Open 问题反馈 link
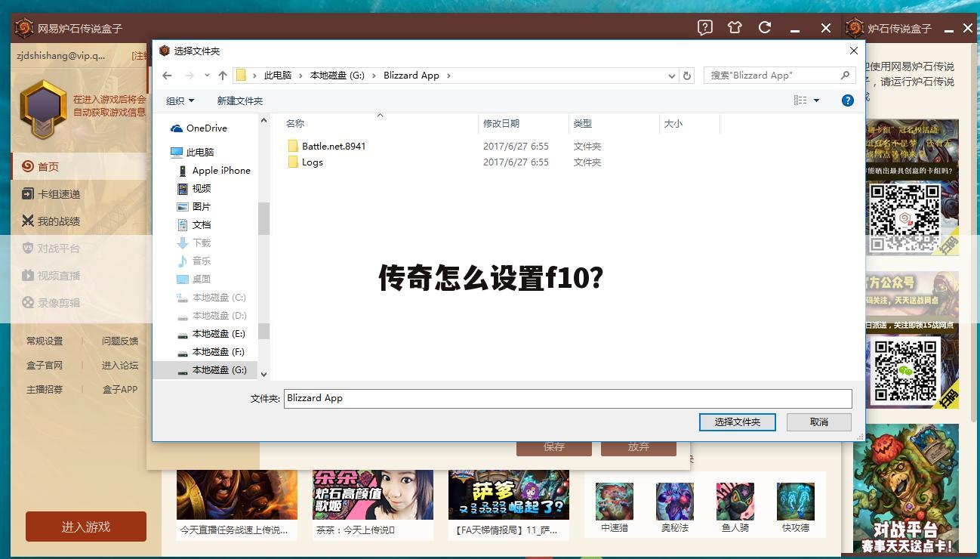The width and height of the screenshot is (980, 559). pyautogui.click(x=120, y=341)
